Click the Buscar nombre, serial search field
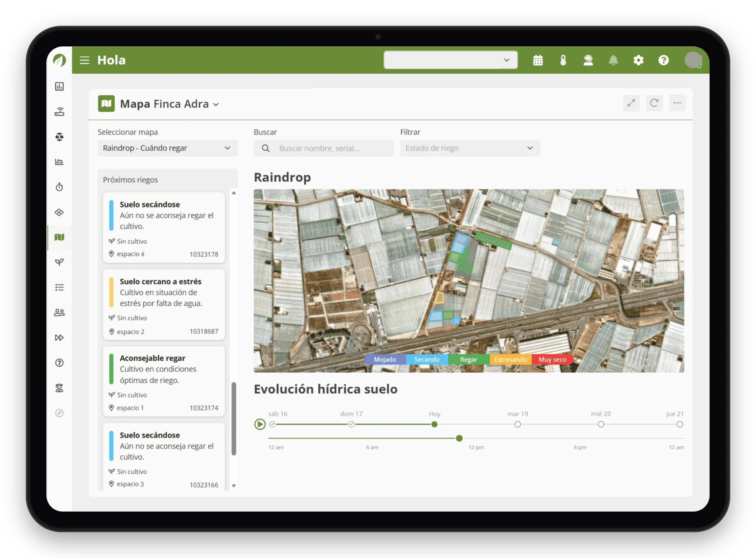 tap(324, 148)
